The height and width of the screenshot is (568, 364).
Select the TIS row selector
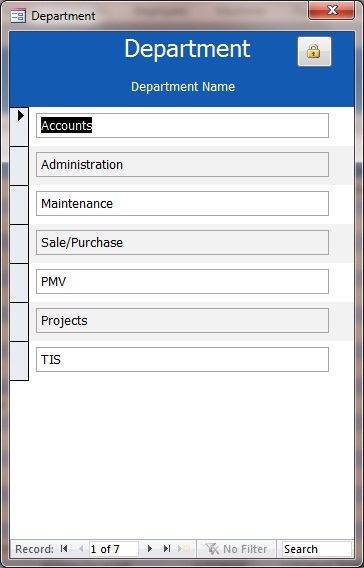pyautogui.click(x=19, y=361)
